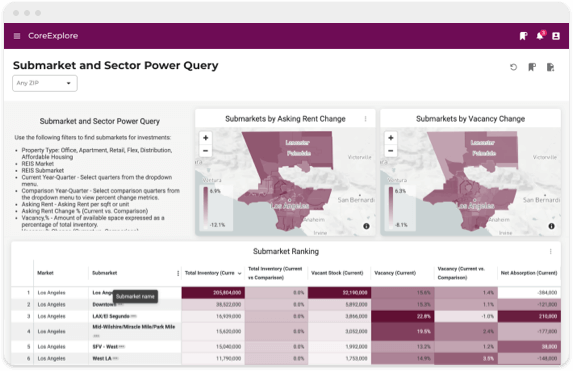Zoom out on the Asking Rent Change map
Image resolution: width=573 pixels, height=371 pixels.
coord(206,150)
